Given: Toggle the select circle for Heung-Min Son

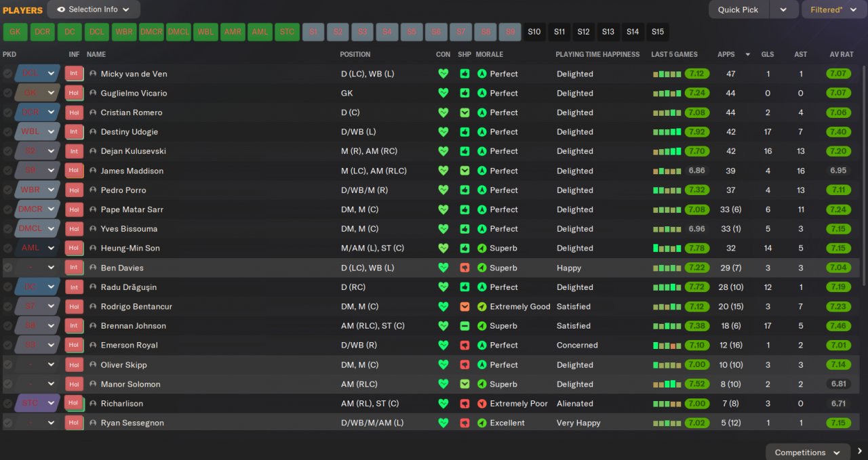Looking at the screenshot, I should coord(7,249).
